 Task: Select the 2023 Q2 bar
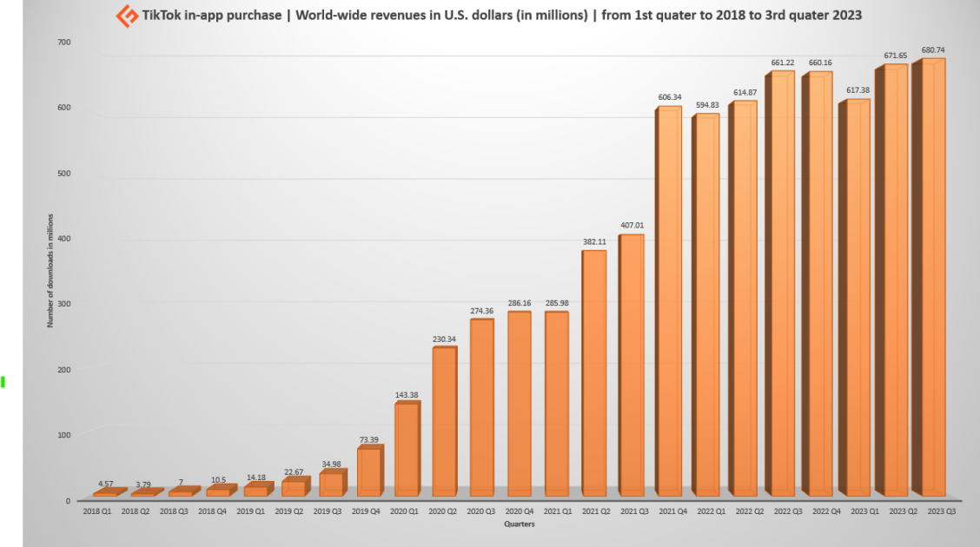point(891,280)
